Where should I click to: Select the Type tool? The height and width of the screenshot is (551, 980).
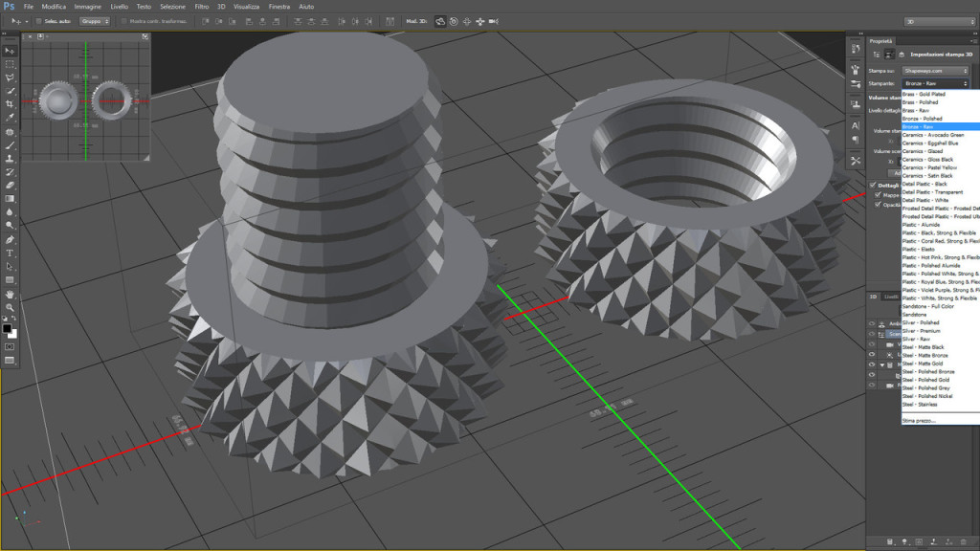coord(10,253)
